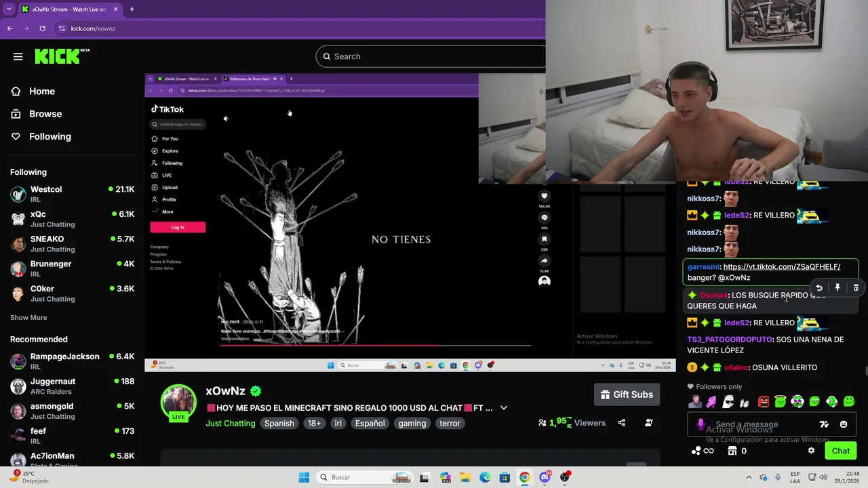Delete the highlighted chat message
This screenshot has width=868, height=488.
point(856,288)
